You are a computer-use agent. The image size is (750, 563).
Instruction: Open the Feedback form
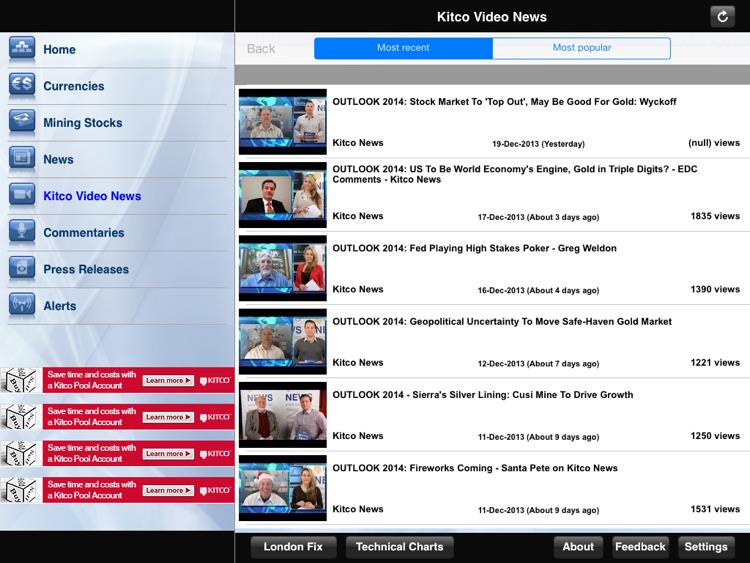coord(640,547)
